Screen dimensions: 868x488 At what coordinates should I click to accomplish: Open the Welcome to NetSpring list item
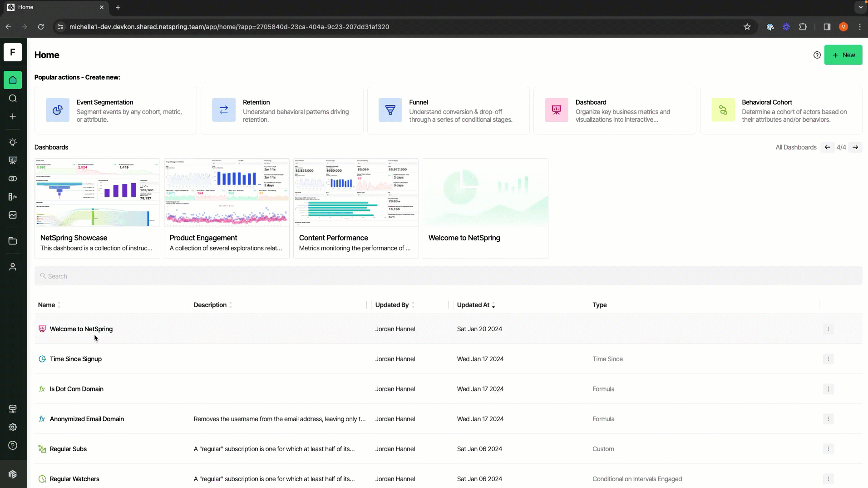[81, 329]
